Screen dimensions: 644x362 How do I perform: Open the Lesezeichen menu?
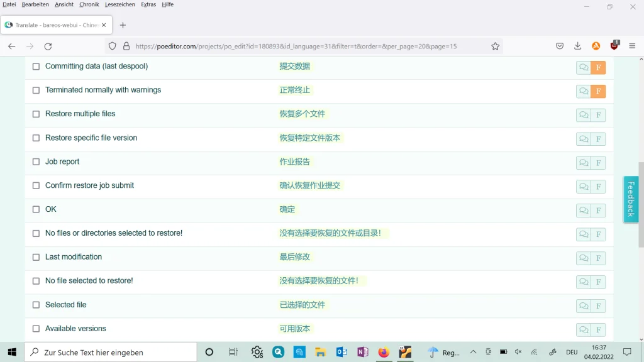120,4
